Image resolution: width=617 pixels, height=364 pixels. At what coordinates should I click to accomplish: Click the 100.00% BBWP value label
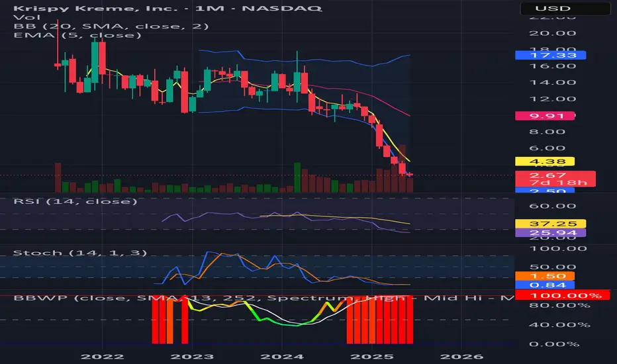pos(563,295)
